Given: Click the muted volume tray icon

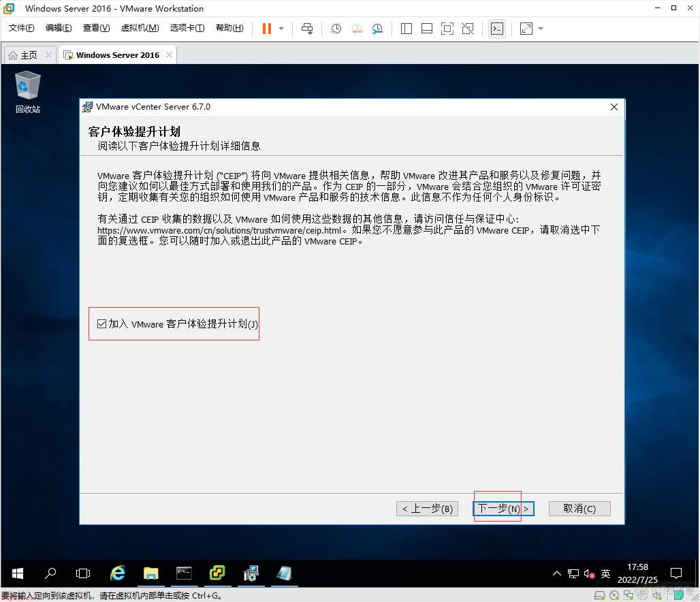Looking at the screenshot, I should [589, 573].
